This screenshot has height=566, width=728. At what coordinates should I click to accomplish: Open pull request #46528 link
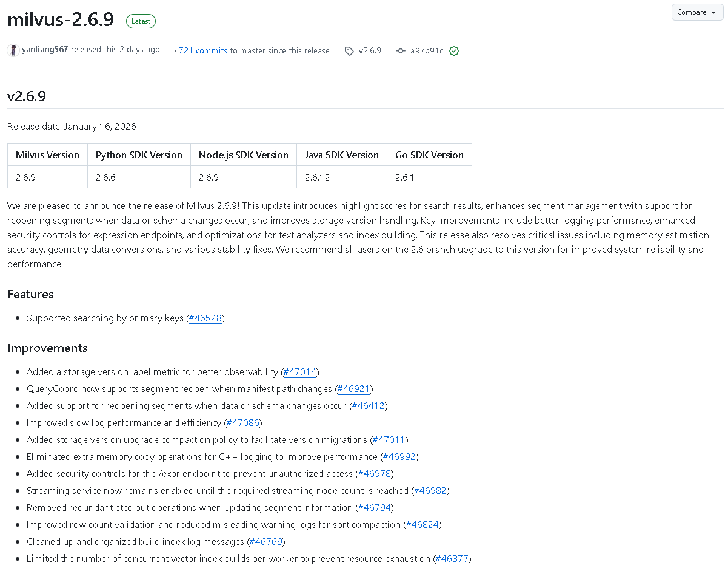[205, 318]
